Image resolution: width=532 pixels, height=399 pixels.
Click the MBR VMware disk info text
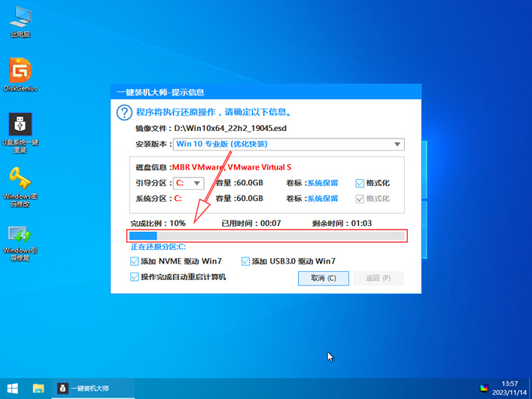point(232,167)
